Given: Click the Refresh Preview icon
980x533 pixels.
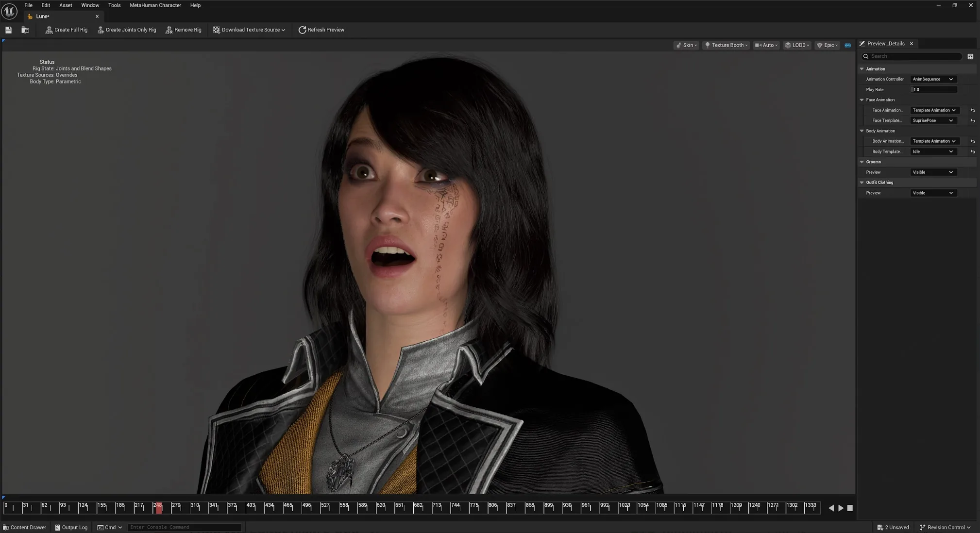Looking at the screenshot, I should point(302,30).
